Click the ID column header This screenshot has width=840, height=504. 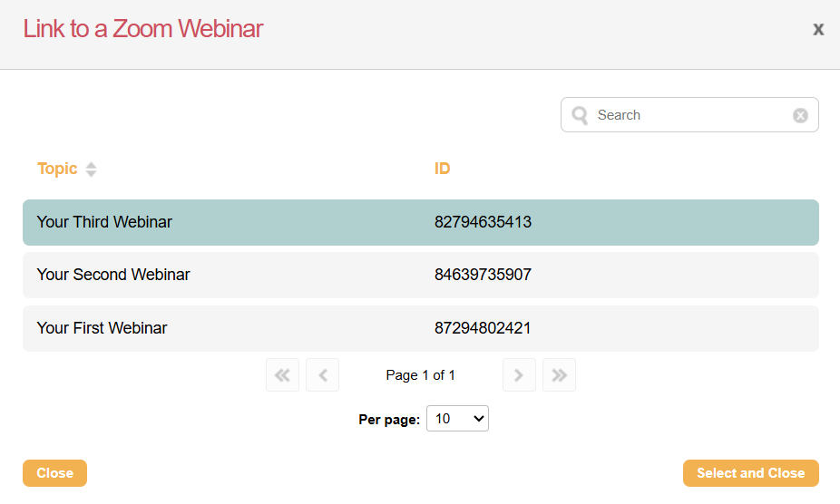[443, 169]
